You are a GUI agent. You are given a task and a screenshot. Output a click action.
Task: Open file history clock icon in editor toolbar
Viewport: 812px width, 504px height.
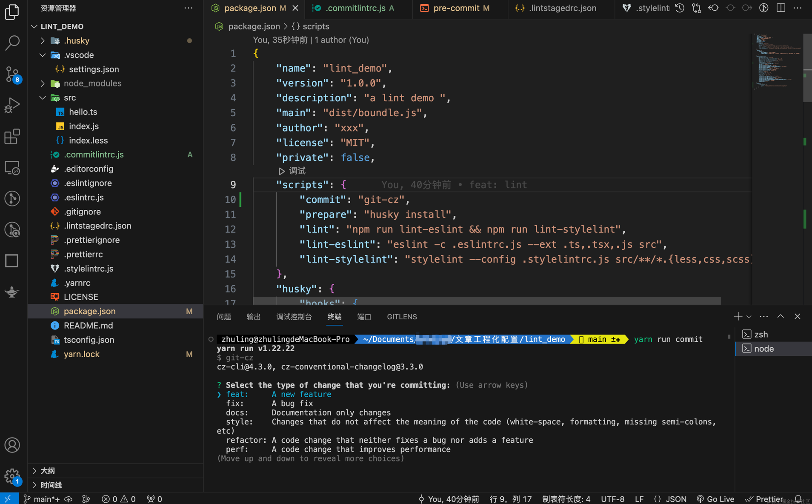[680, 8]
